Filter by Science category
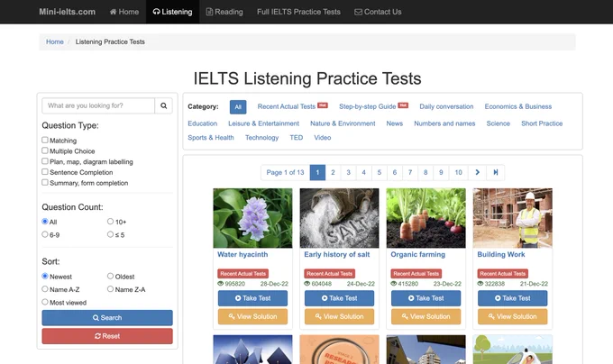 tap(498, 123)
